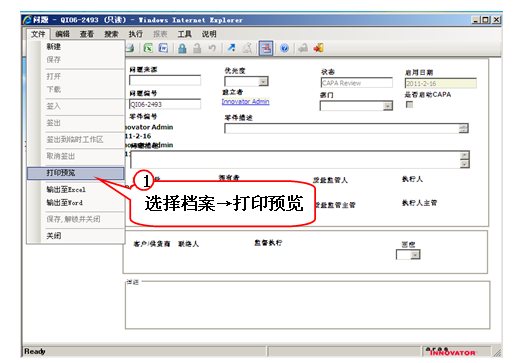
Task: Toggle the CAPA start checkbox
Action: [409, 105]
